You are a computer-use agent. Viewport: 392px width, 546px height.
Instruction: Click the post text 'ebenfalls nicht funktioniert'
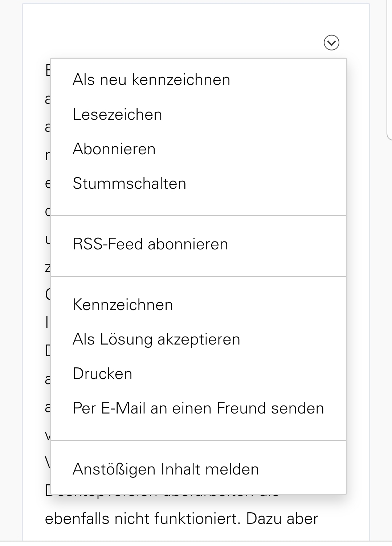click(142, 519)
